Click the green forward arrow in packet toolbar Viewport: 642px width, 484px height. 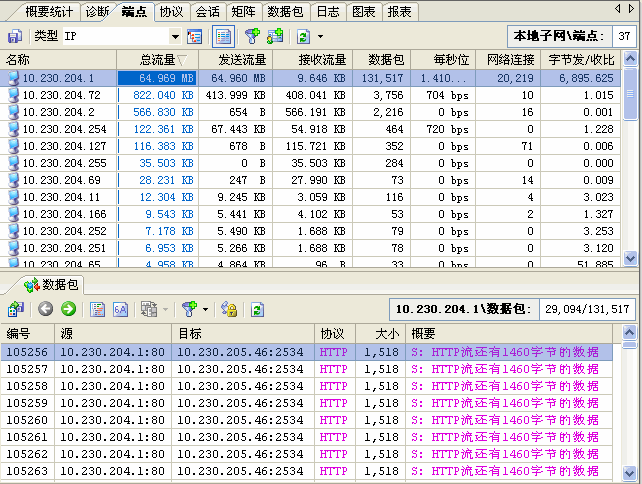(68, 309)
